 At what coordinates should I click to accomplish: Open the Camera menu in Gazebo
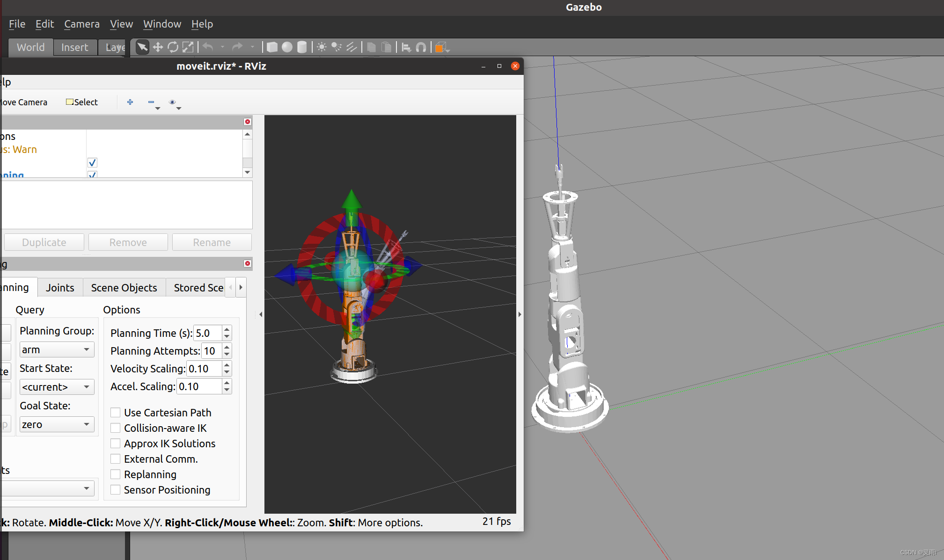click(x=82, y=24)
